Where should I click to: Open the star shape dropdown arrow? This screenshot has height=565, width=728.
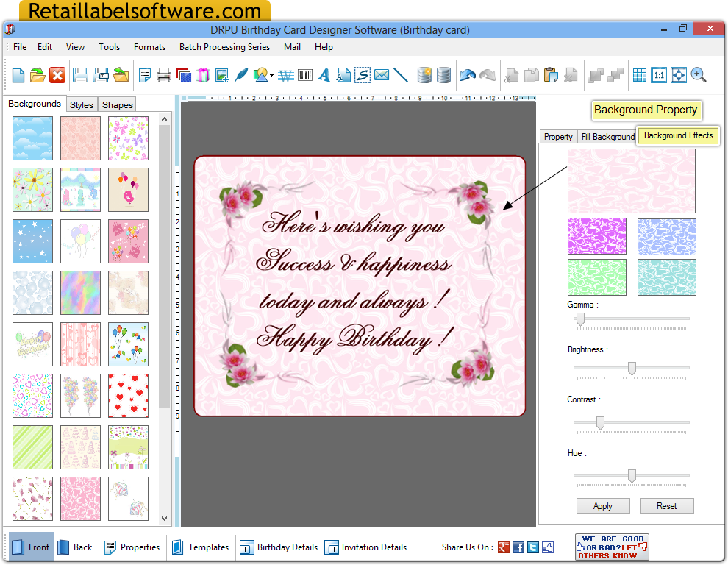point(272,75)
